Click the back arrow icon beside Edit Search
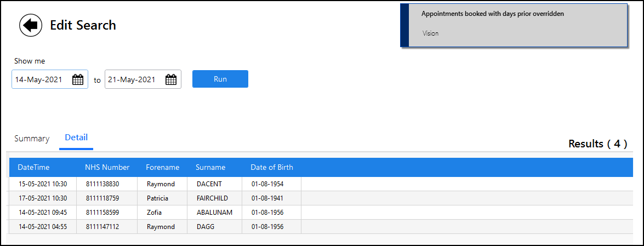Screen dimensions: 644x246 pos(31,25)
